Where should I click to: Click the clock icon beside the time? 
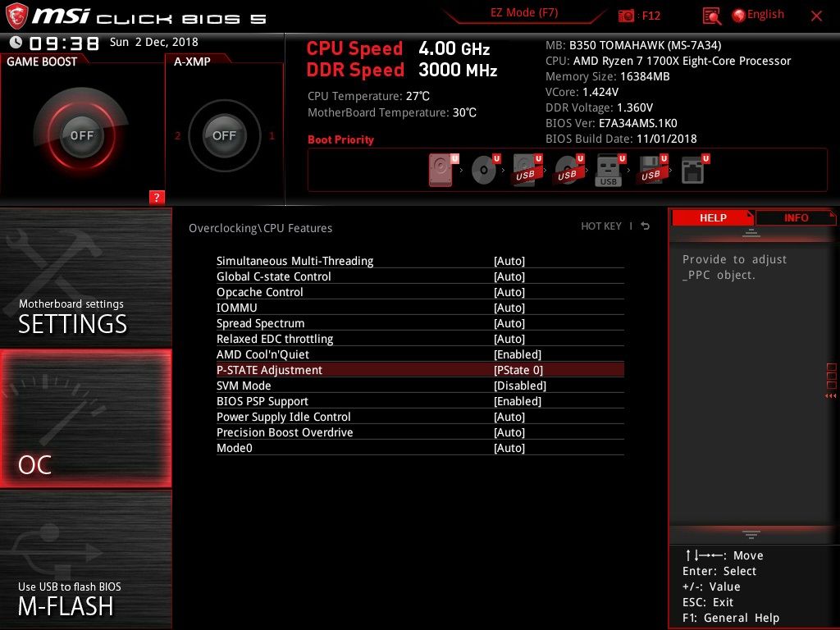pyautogui.click(x=16, y=43)
